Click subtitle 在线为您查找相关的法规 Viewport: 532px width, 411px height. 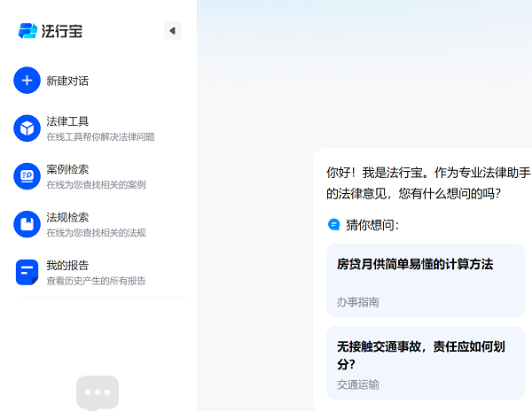97,233
